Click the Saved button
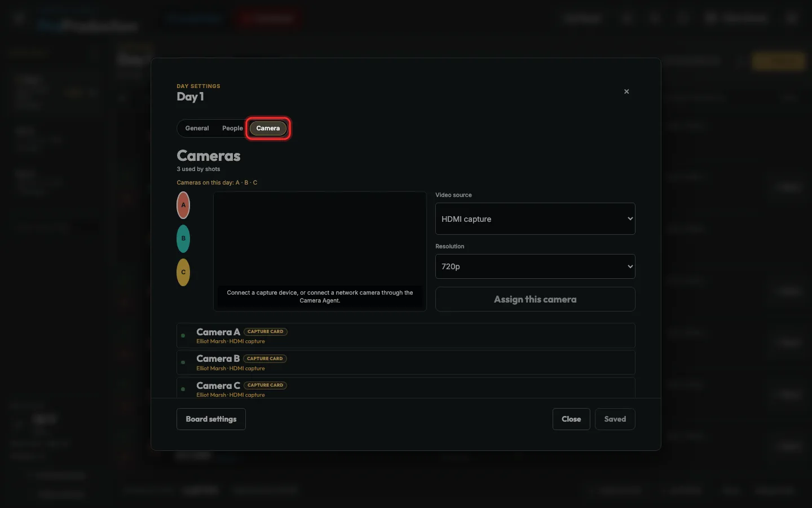The height and width of the screenshot is (508, 812). tap(615, 419)
